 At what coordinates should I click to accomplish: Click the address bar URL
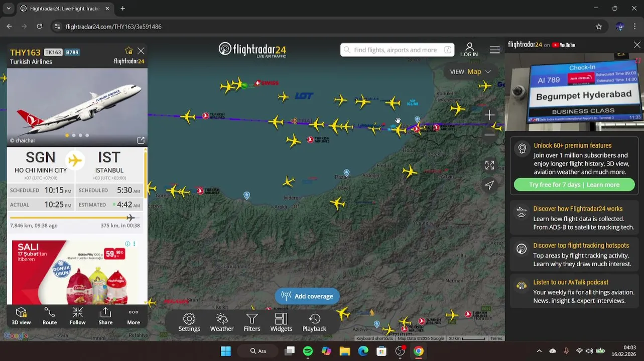(113, 27)
